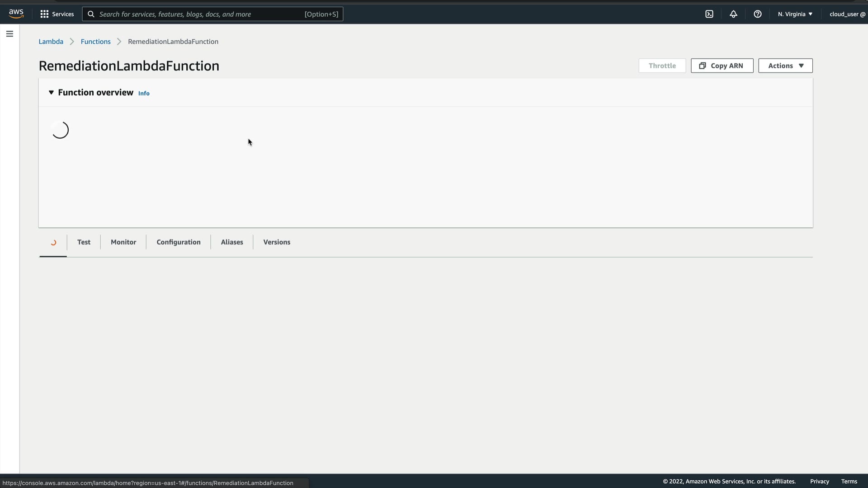Open the N. Virginia region selector
This screenshot has height=488, width=868.
[x=795, y=14]
